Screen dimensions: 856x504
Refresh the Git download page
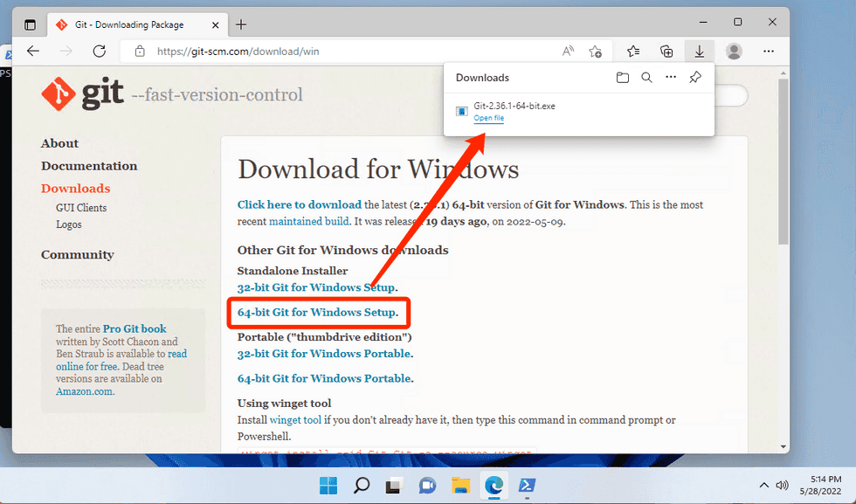100,52
